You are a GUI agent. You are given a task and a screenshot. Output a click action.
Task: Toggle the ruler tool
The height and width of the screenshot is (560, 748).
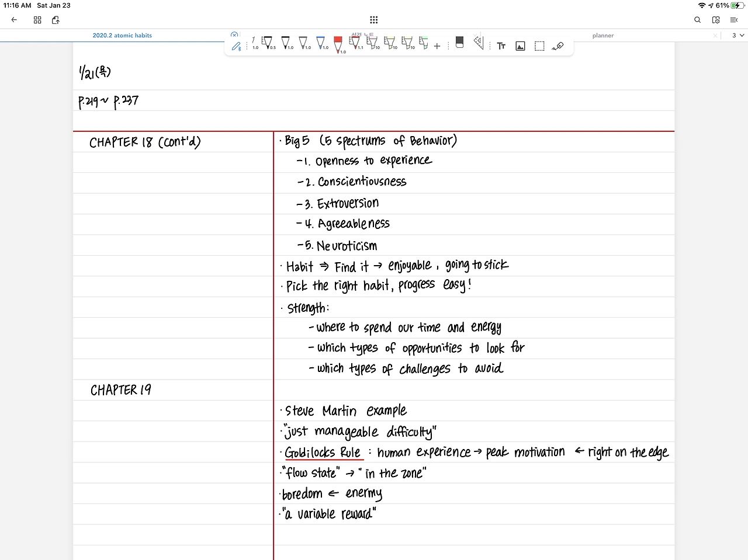click(479, 42)
